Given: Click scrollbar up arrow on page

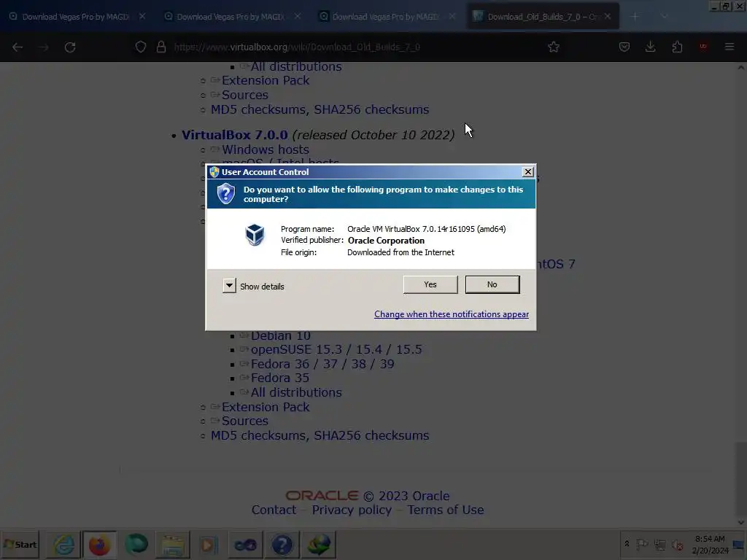Looking at the screenshot, I should click(741, 68).
